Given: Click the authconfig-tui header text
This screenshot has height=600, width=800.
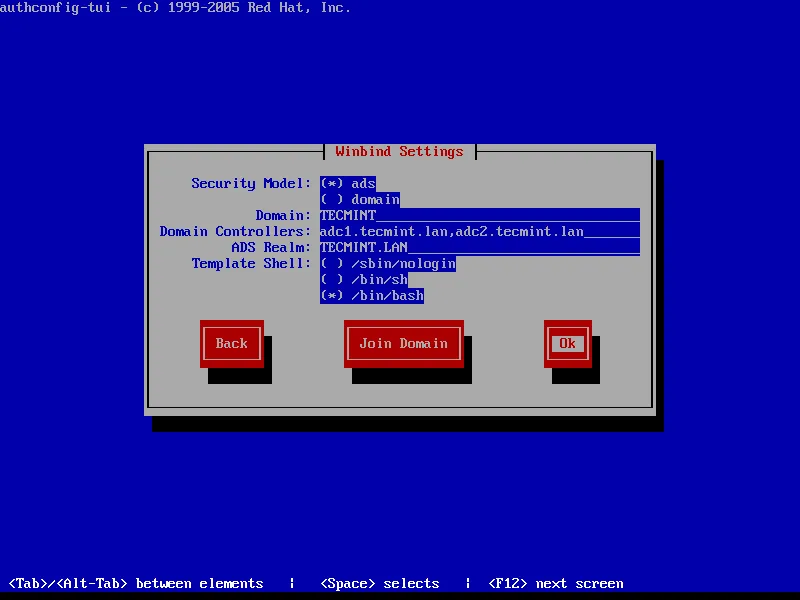Looking at the screenshot, I should [175, 8].
